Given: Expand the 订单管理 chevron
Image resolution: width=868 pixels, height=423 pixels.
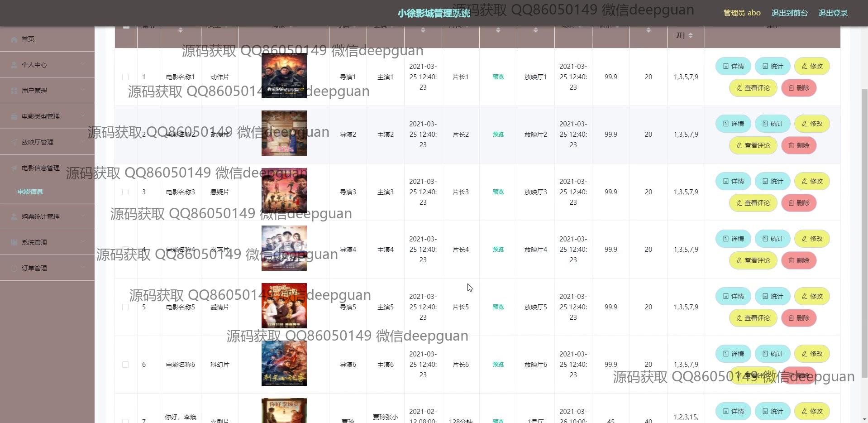Looking at the screenshot, I should coord(83,268).
